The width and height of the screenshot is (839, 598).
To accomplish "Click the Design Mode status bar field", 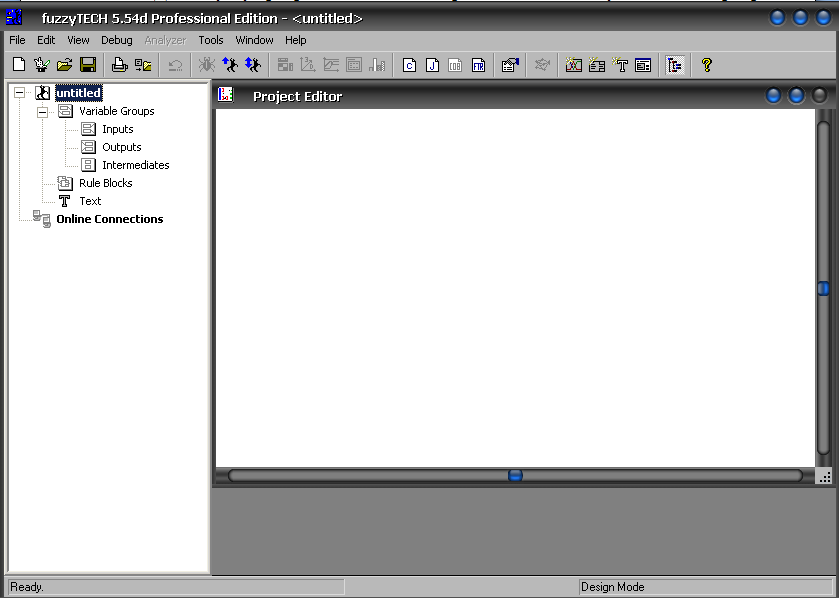I will [705, 587].
